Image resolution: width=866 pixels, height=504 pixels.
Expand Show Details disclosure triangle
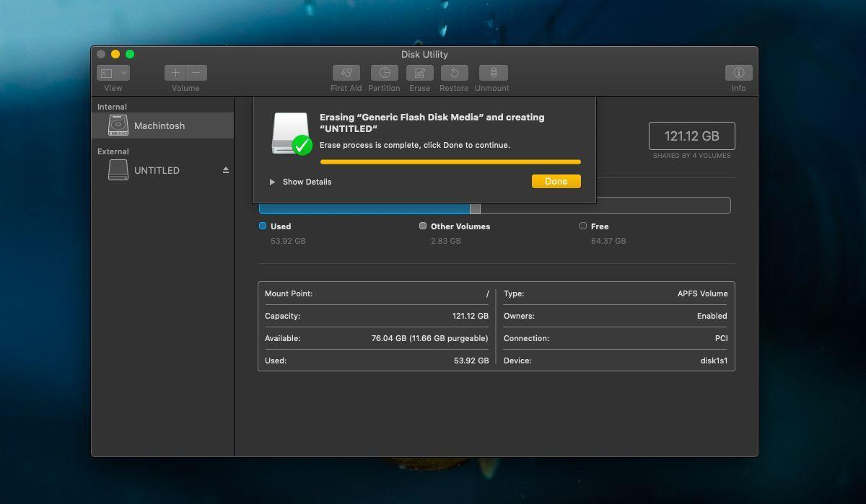[272, 182]
